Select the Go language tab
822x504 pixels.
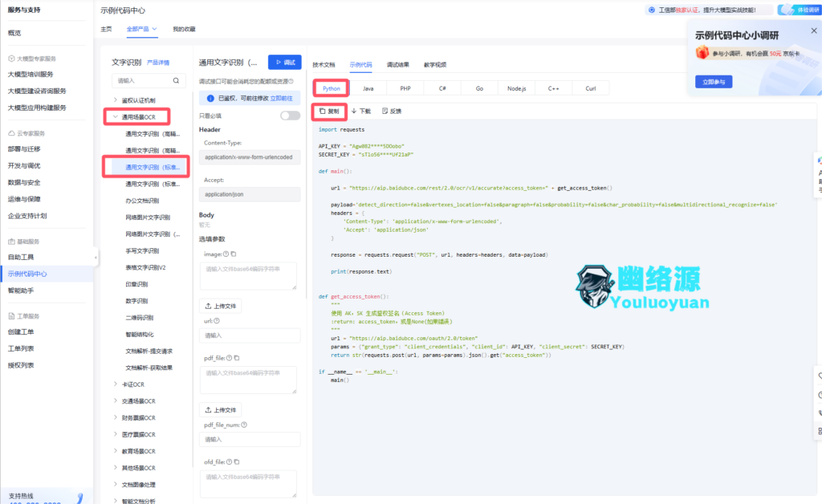[480, 88]
